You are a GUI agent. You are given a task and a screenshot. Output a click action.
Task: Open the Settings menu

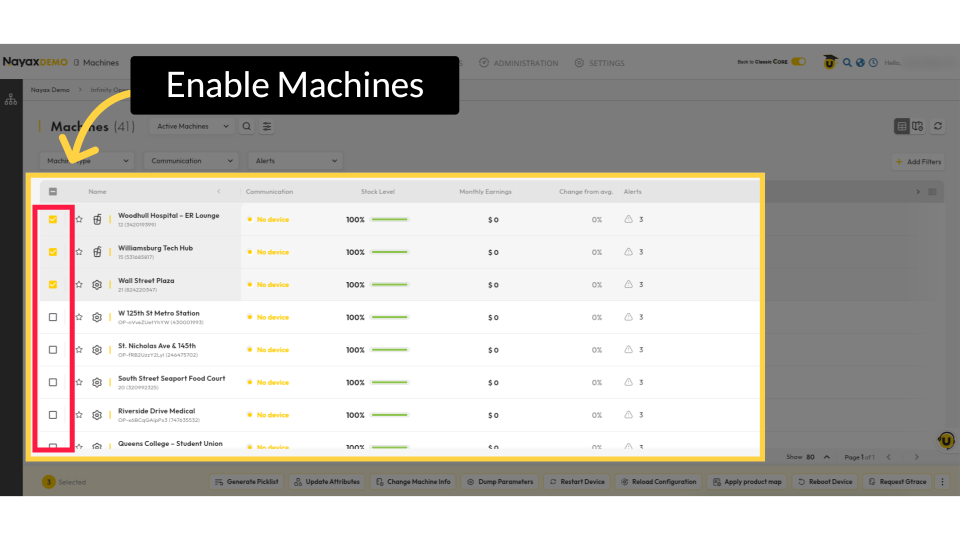[x=599, y=63]
